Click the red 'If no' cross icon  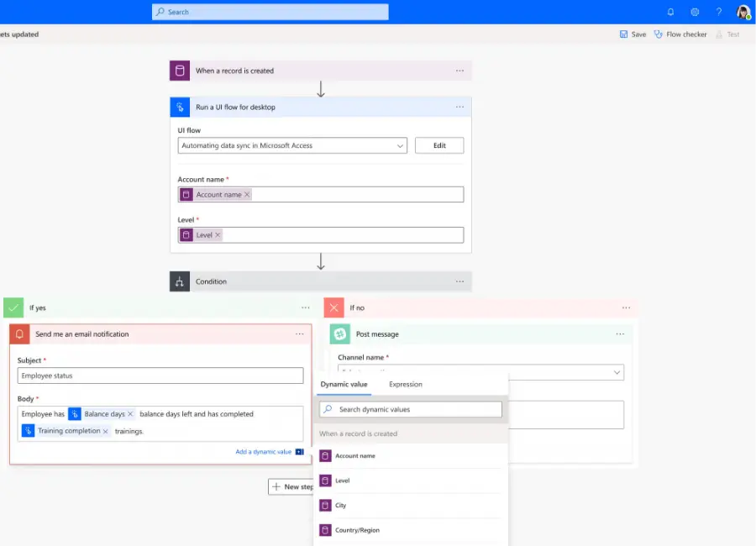333,307
